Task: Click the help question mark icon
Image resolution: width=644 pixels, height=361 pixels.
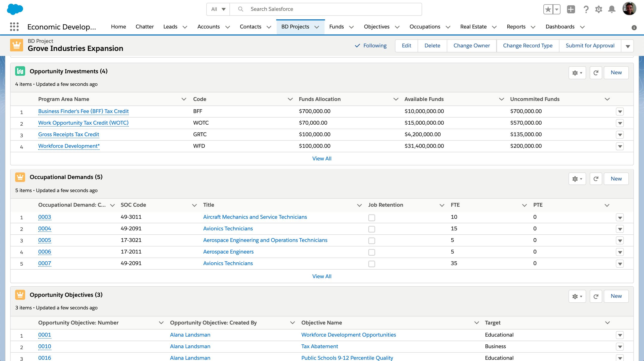Action: tap(586, 9)
